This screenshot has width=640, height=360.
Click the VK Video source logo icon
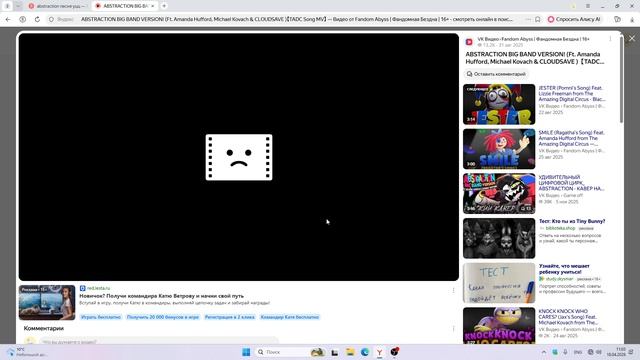(x=469, y=42)
